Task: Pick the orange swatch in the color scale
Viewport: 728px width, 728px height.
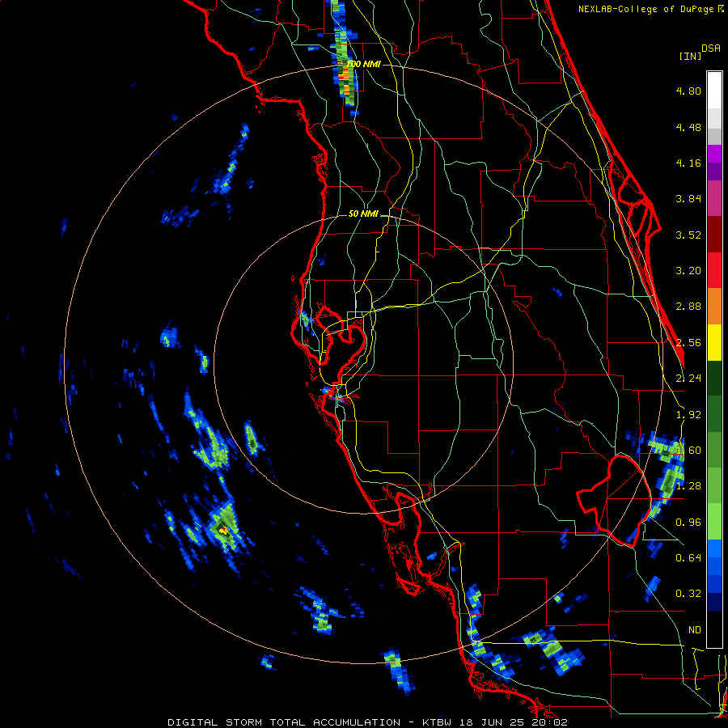Action: 714,307
